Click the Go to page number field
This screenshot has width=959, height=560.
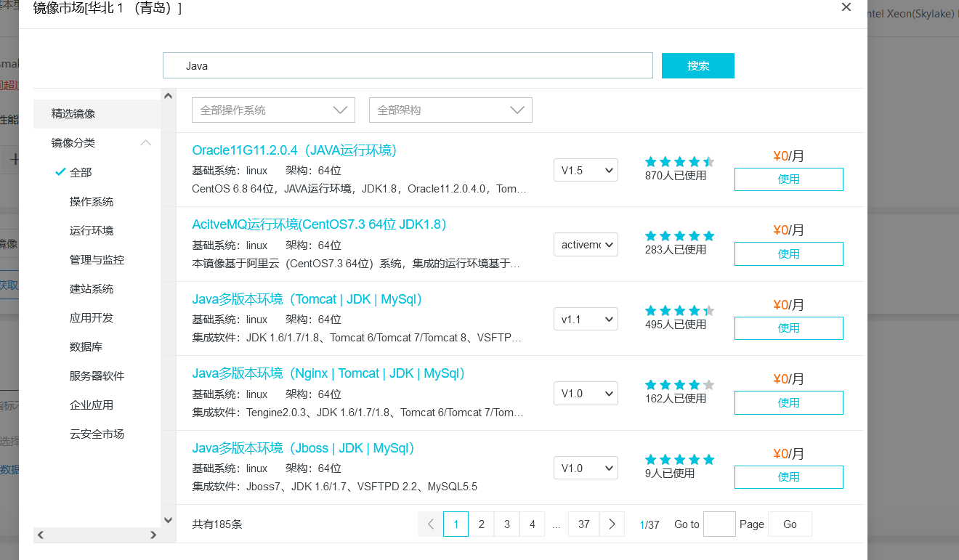[x=719, y=524]
